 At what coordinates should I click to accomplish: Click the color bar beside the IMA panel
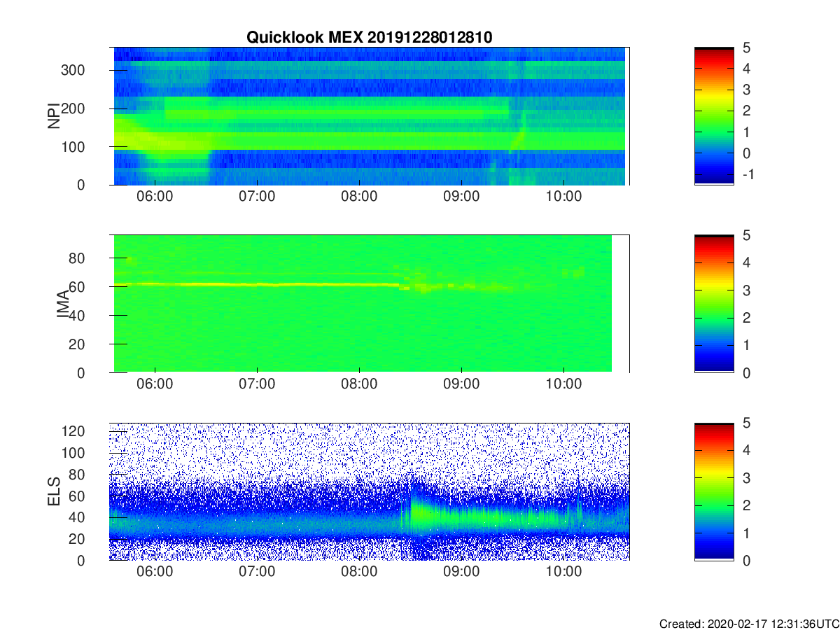(714, 304)
